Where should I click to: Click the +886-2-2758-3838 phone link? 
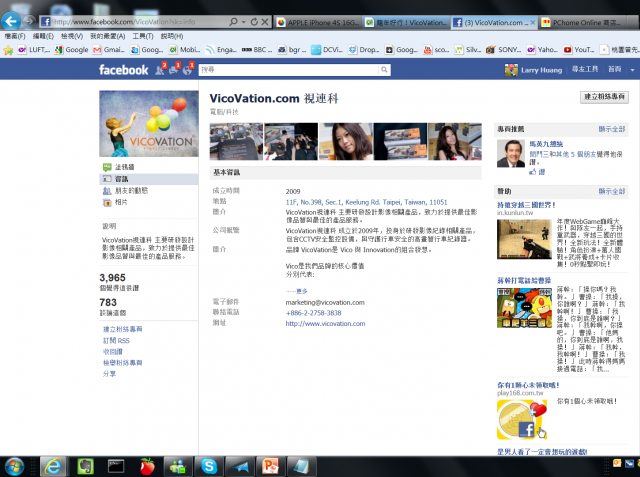[x=313, y=313]
